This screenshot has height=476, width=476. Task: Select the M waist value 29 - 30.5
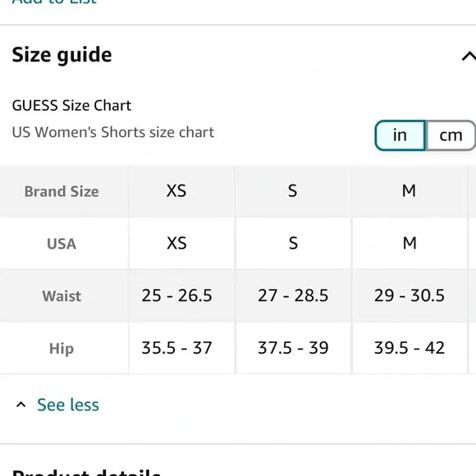click(410, 295)
